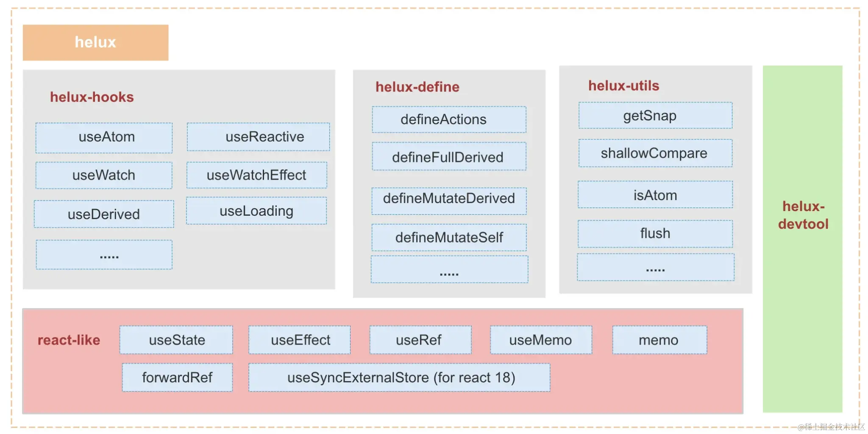The image size is (868, 434).
Task: Click the forwardRef box
Action: (x=177, y=377)
